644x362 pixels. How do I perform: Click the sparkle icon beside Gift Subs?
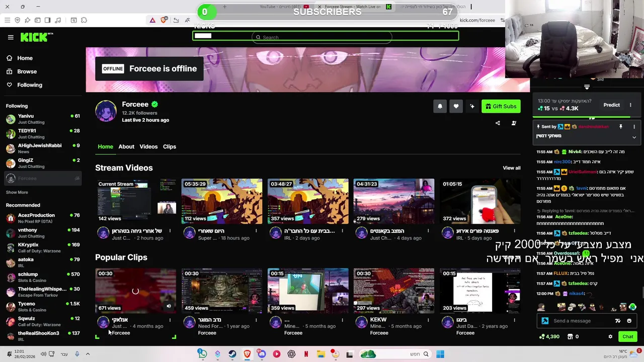(x=472, y=106)
